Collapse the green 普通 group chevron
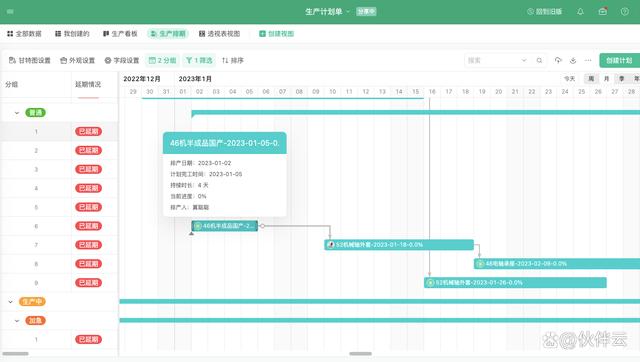 (x=17, y=113)
